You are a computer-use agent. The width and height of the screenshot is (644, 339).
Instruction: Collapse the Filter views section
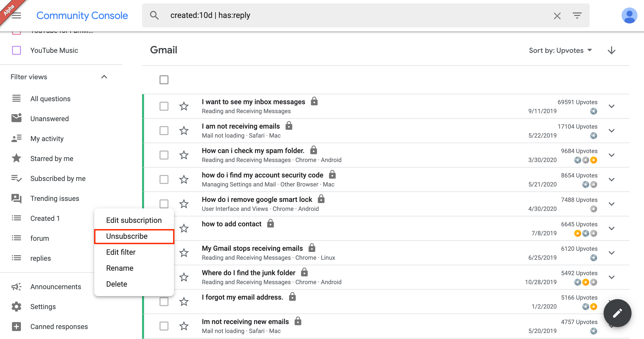point(104,77)
